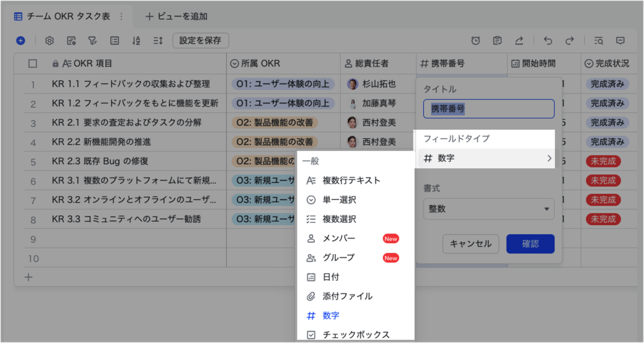Toggle the select-all checkbox in header
644x343 pixels.
(x=33, y=64)
